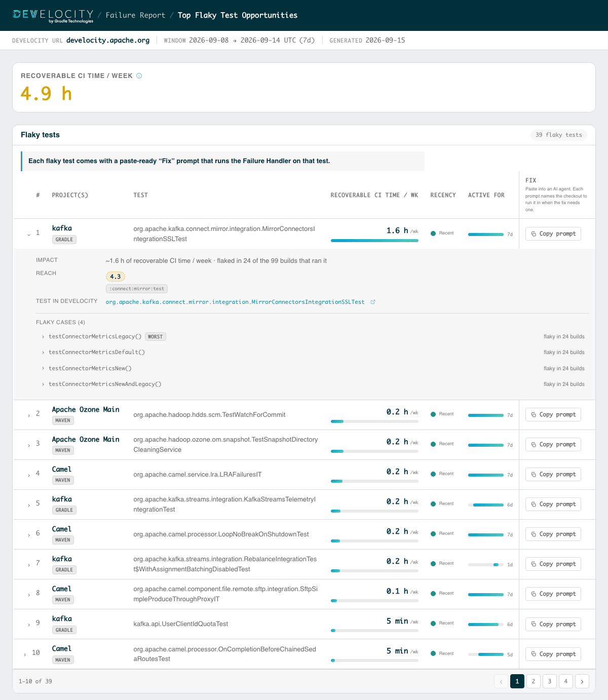608x700 pixels.
Task: Expand row 9 UserClientIdQuotaTest
Action: [29, 624]
